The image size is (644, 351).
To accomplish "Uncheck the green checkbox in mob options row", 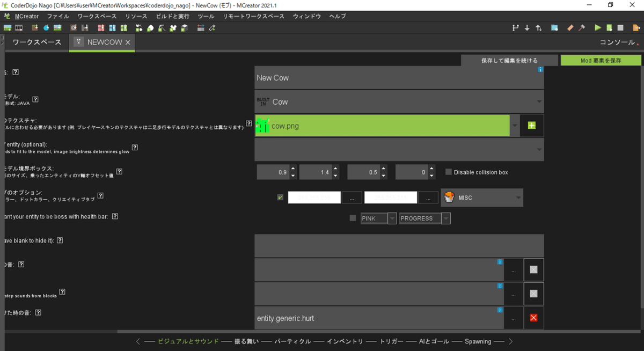I will click(280, 197).
